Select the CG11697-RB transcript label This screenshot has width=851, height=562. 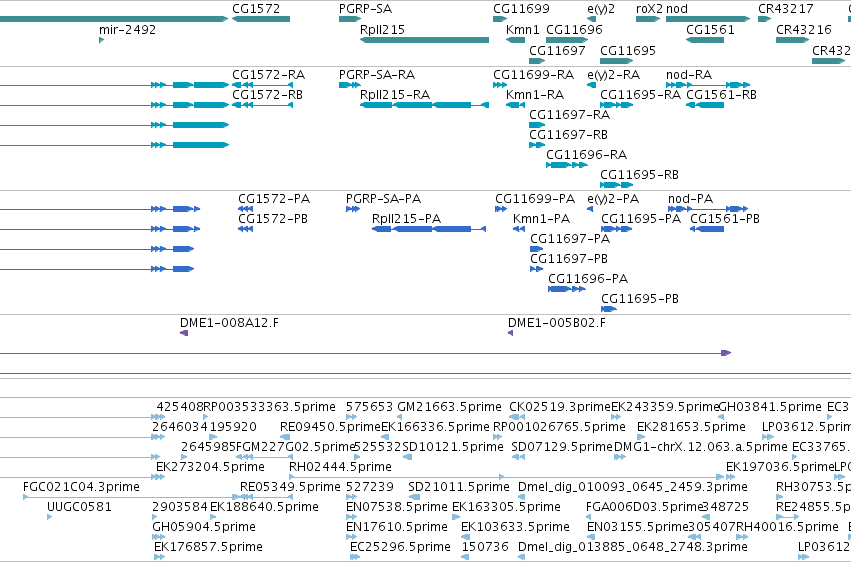coord(568,135)
